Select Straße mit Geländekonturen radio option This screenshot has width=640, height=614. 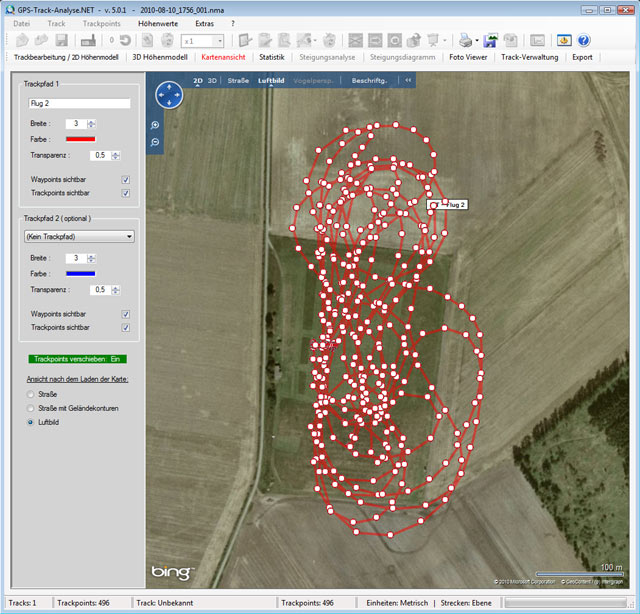click(x=30, y=408)
